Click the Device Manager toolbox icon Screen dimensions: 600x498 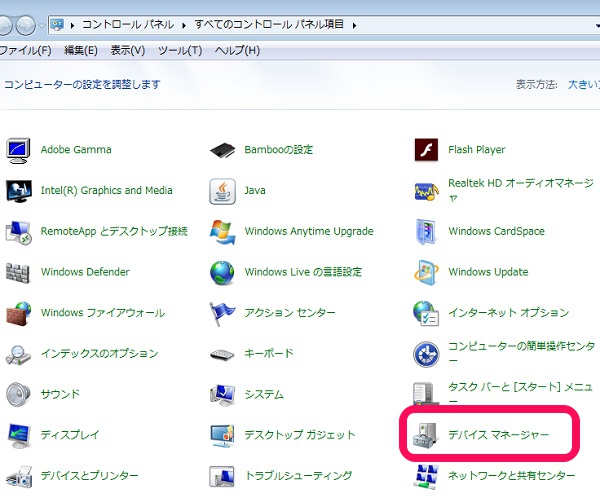pyautogui.click(x=425, y=436)
